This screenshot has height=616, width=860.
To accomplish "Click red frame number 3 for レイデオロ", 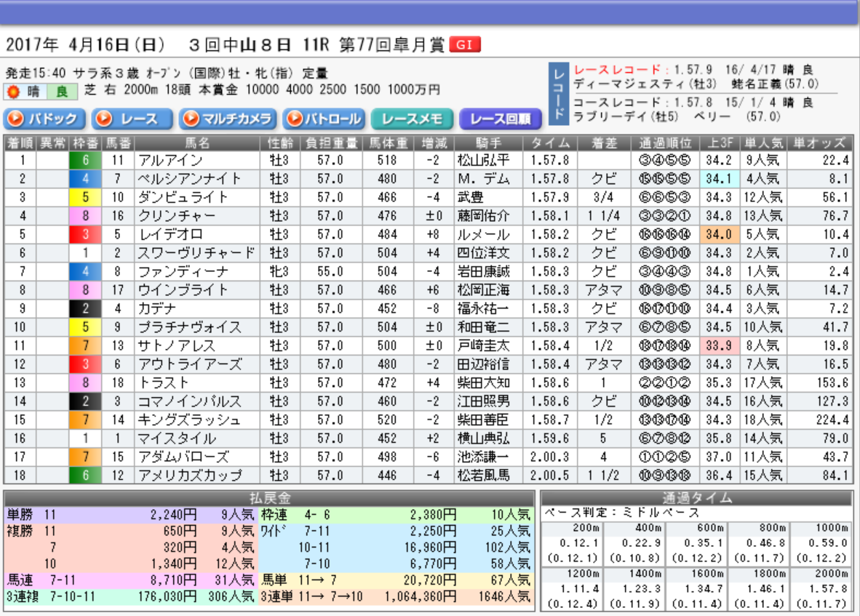I will click(x=86, y=235).
